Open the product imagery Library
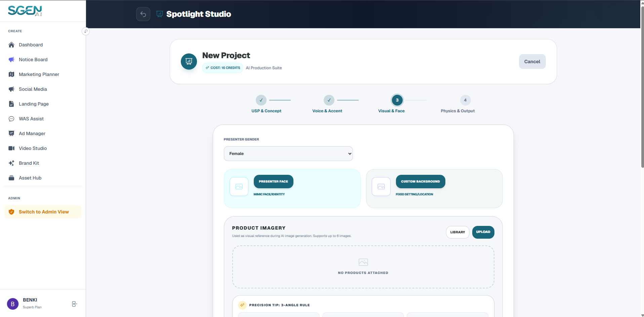The height and width of the screenshot is (317, 644). coord(457,232)
